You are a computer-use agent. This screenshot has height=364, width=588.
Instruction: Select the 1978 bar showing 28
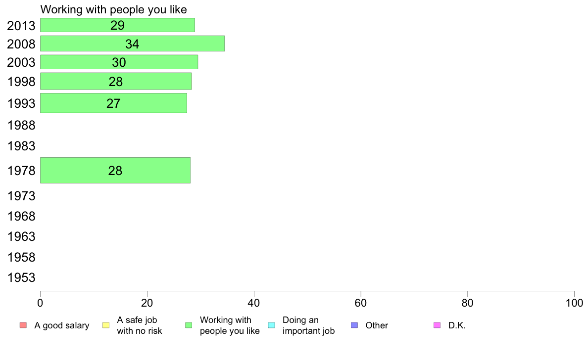tap(115, 171)
